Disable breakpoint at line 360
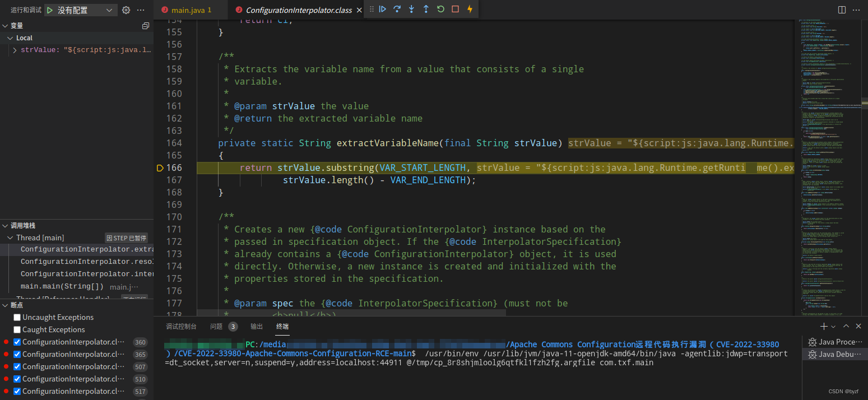 pos(17,342)
